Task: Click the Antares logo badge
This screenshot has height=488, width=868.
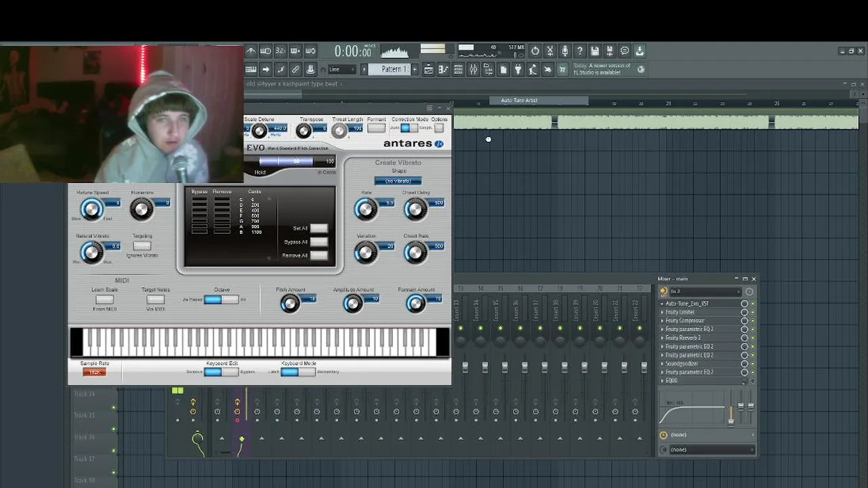Action: point(439,144)
